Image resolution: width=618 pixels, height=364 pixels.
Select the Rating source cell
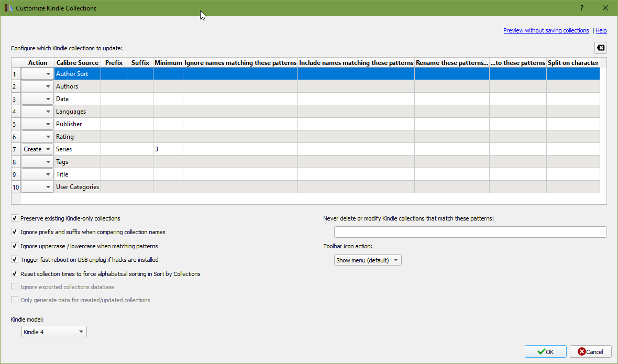coord(78,137)
